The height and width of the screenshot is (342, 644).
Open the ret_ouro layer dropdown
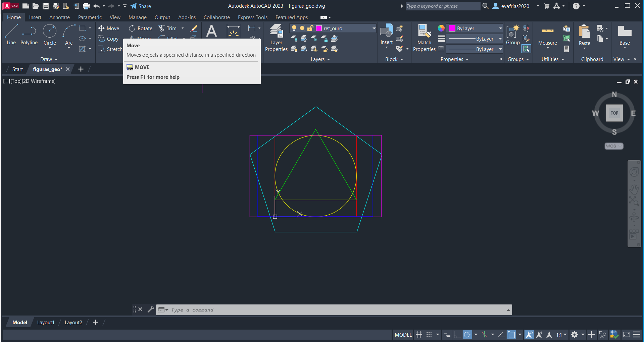coord(374,28)
